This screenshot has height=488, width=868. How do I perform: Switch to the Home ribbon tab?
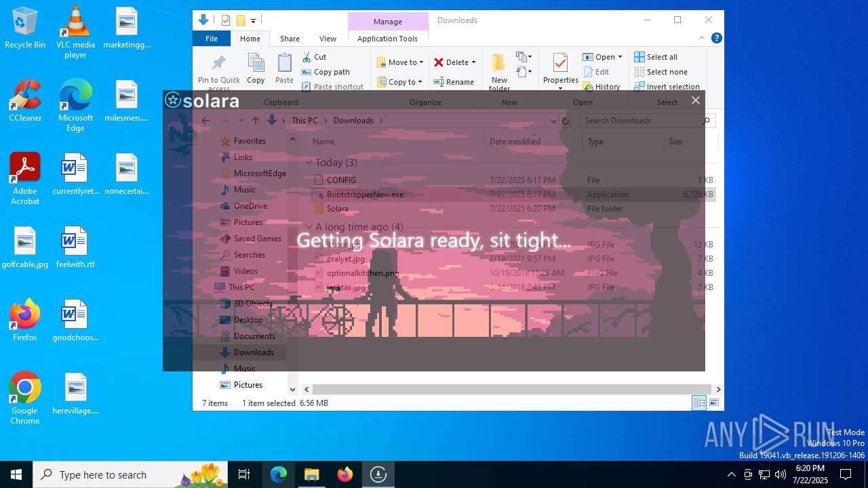[x=250, y=39]
